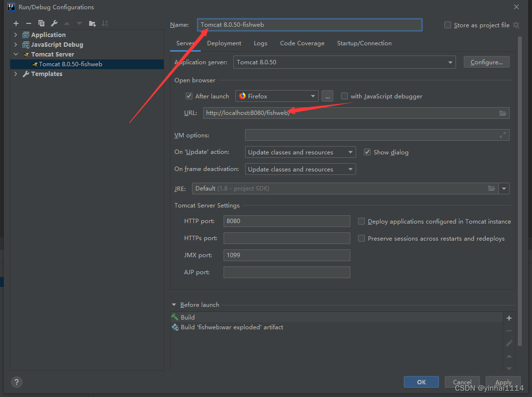Switch to the Startup/Connection tab

point(364,43)
